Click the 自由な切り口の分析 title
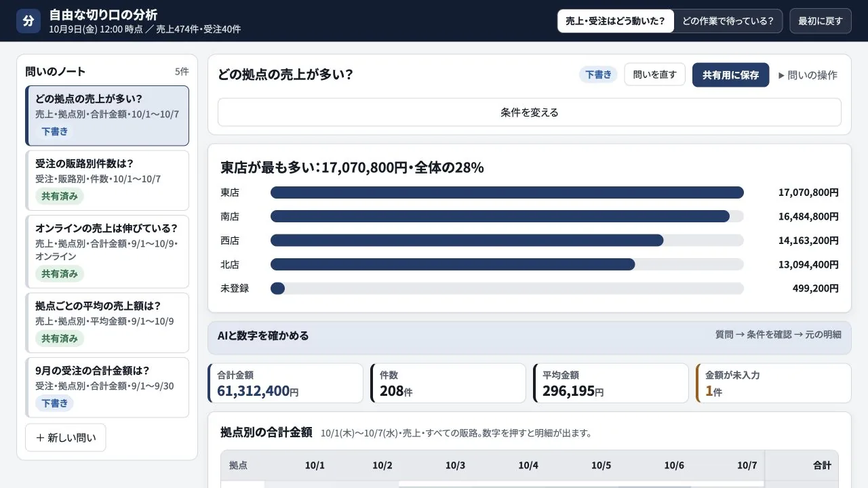The width and height of the screenshot is (868, 488). pos(104,15)
